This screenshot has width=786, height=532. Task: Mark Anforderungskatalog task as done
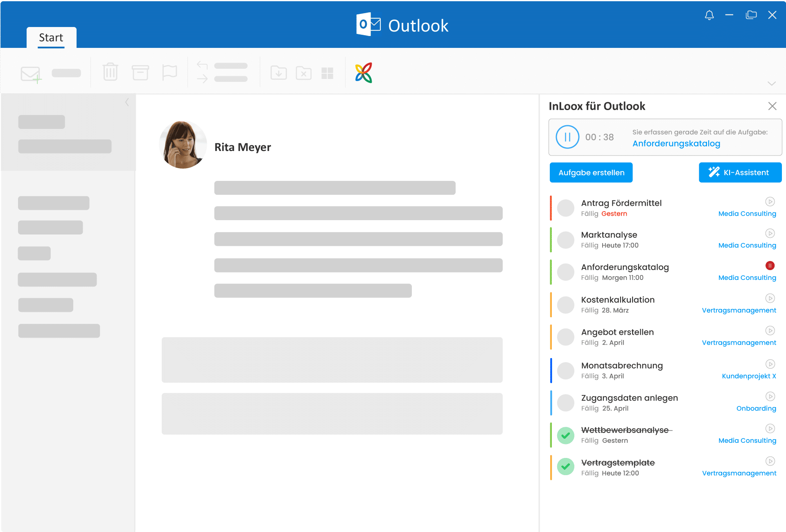tap(566, 272)
